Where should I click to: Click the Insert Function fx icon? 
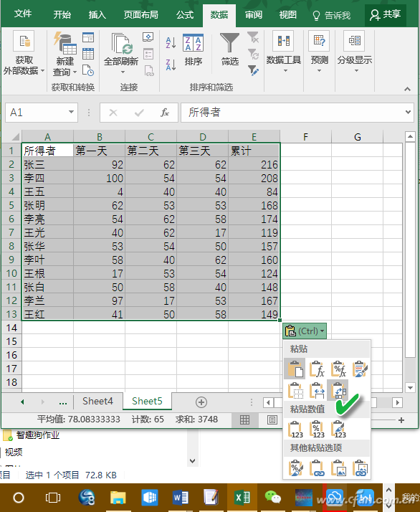pos(165,113)
